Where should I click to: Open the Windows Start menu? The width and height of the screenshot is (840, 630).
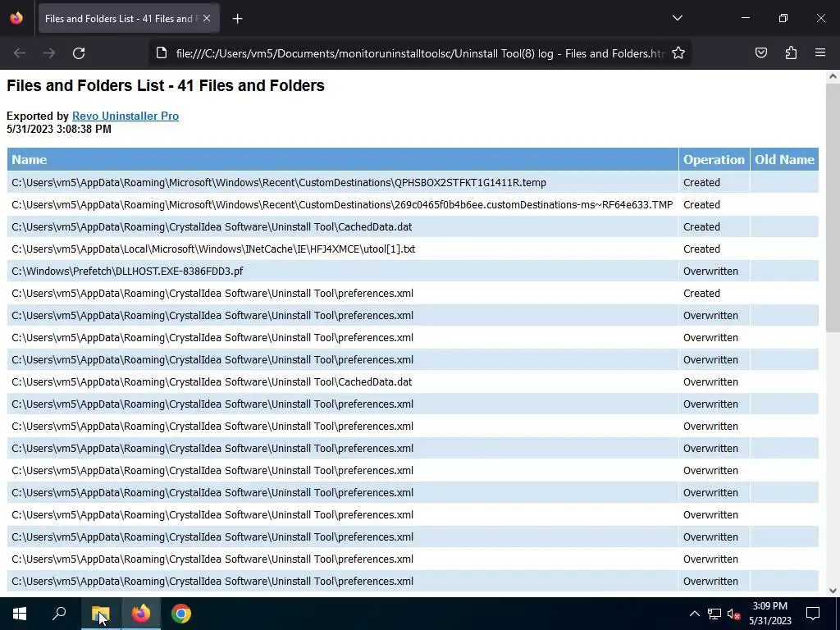pyautogui.click(x=20, y=614)
